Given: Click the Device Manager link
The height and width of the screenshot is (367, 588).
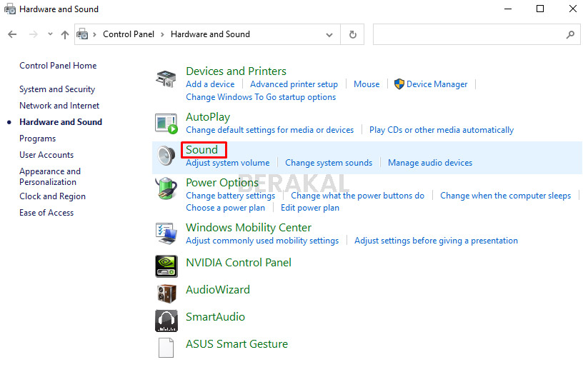Looking at the screenshot, I should coord(437,84).
